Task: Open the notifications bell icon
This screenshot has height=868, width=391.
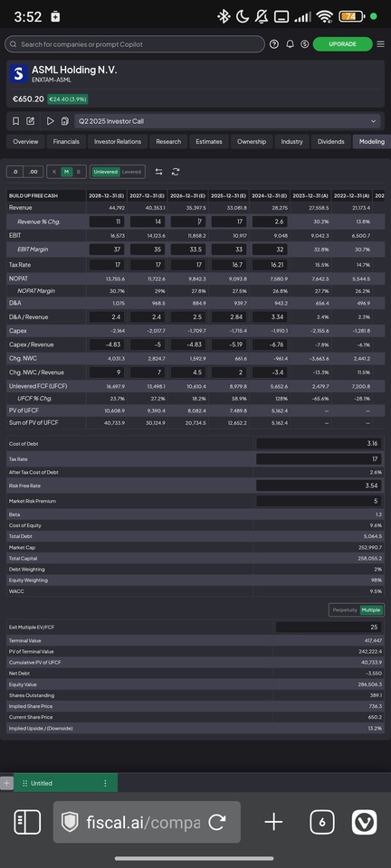Action: pyautogui.click(x=290, y=44)
